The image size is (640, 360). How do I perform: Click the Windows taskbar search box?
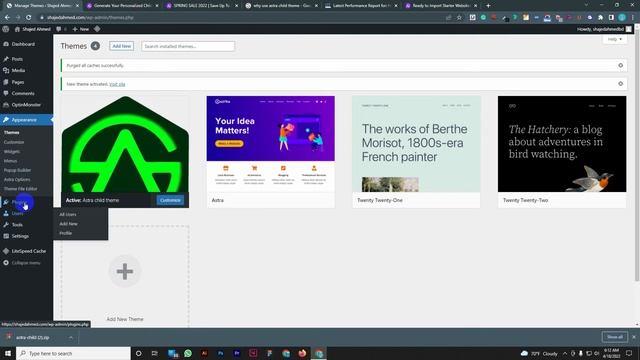(73, 353)
